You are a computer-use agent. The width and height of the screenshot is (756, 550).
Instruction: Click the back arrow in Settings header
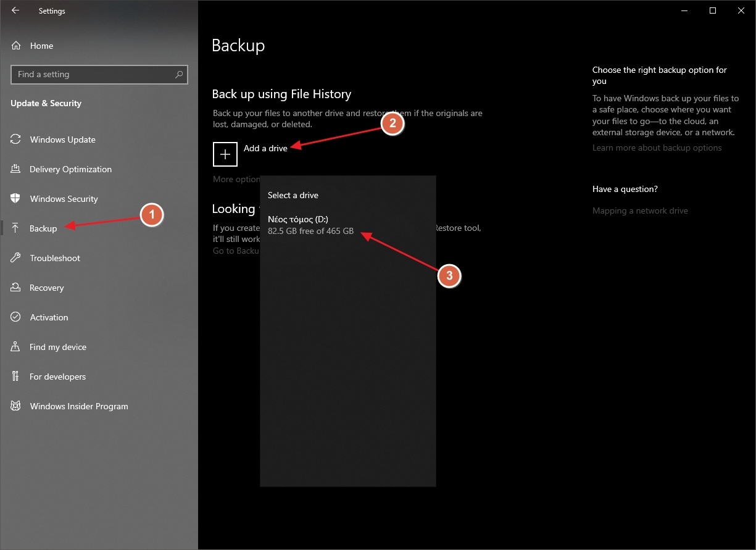[15, 10]
